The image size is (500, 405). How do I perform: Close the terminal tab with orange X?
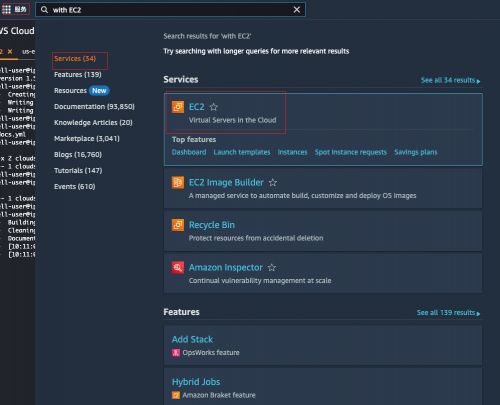click(10, 52)
